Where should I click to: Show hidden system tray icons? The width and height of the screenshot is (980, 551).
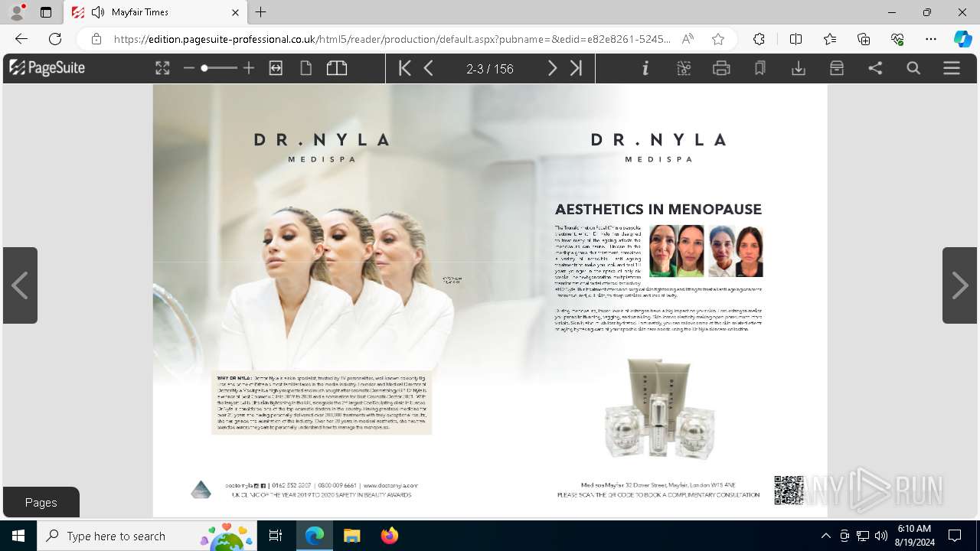[x=825, y=536]
